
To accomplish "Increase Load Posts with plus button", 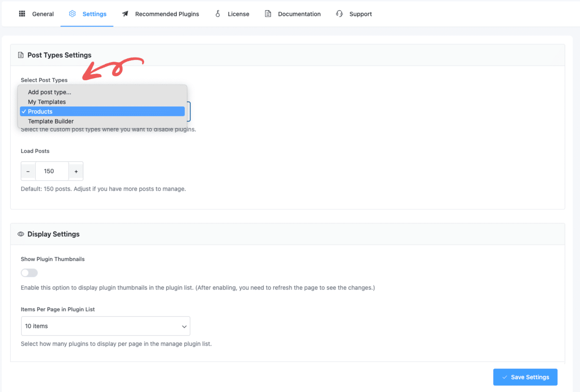I will point(76,171).
